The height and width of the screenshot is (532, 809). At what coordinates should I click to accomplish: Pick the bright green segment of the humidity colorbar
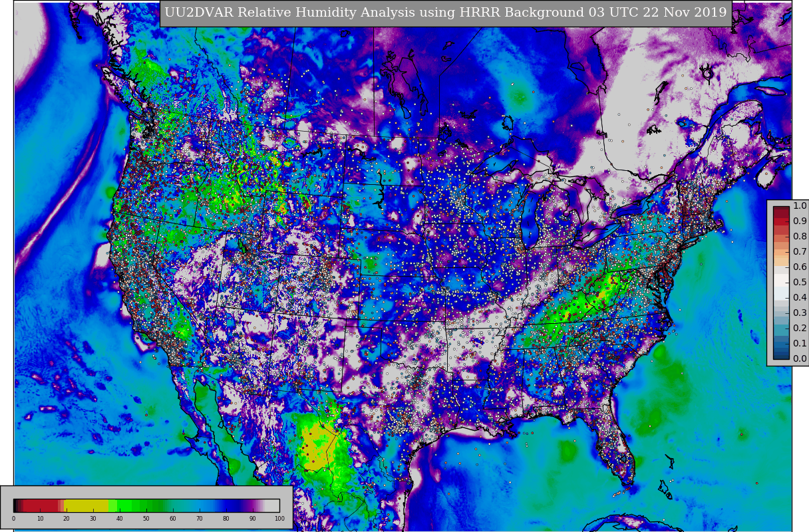click(124, 505)
